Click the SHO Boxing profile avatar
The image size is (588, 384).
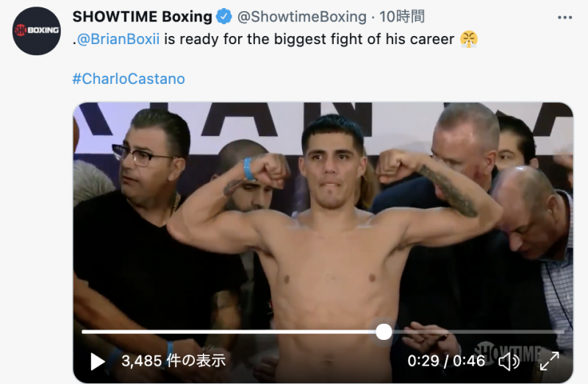tap(36, 31)
